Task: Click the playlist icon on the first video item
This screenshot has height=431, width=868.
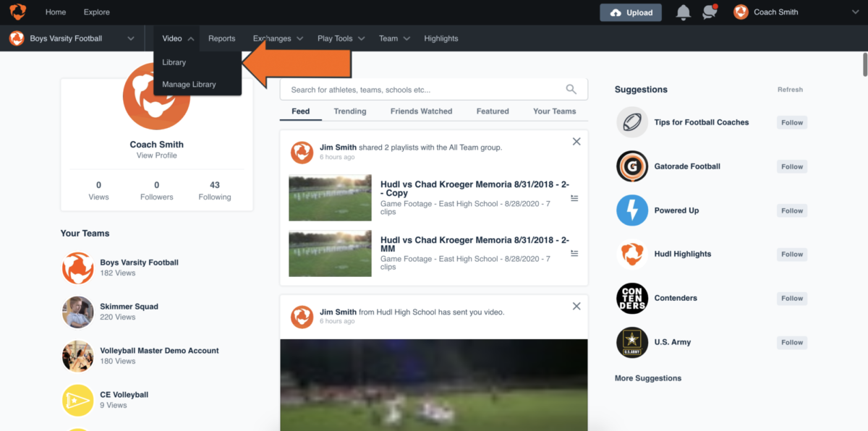Action: tap(575, 198)
